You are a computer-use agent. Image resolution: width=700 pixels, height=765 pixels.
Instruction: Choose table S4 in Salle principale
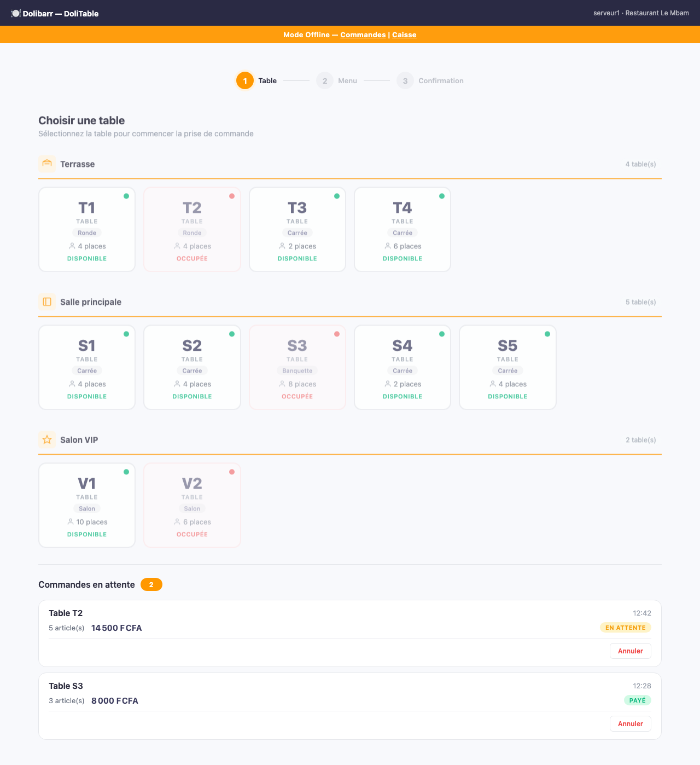402,367
